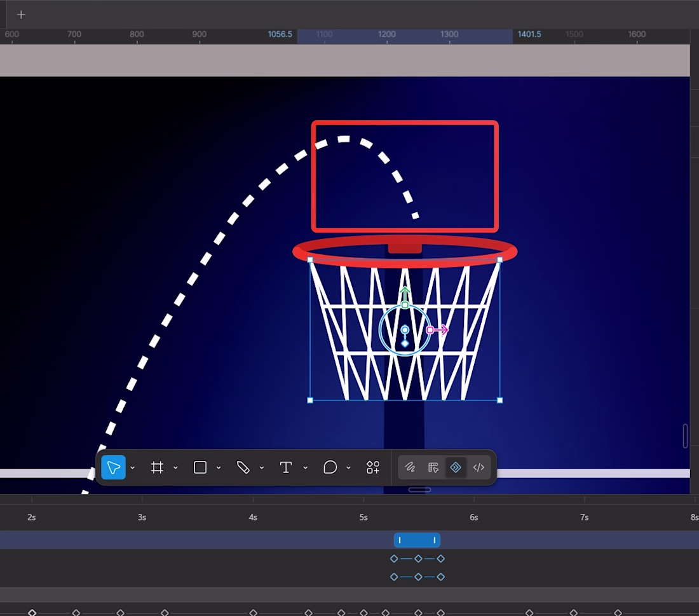Click the 6s mark on the timeline ruler
This screenshot has width=699, height=616.
[474, 517]
